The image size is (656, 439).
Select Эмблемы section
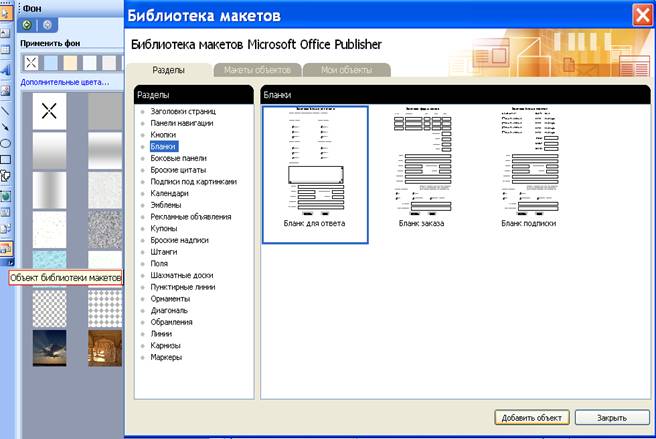(166, 205)
